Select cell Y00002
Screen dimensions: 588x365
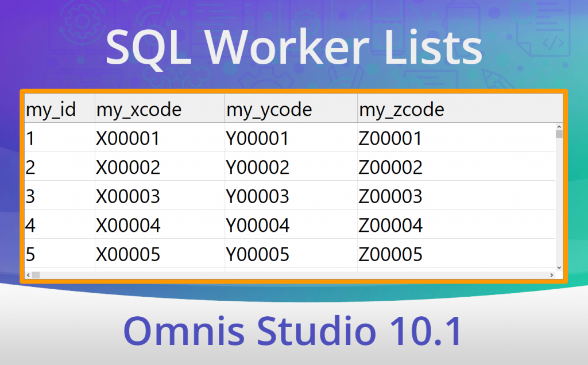[291, 166]
